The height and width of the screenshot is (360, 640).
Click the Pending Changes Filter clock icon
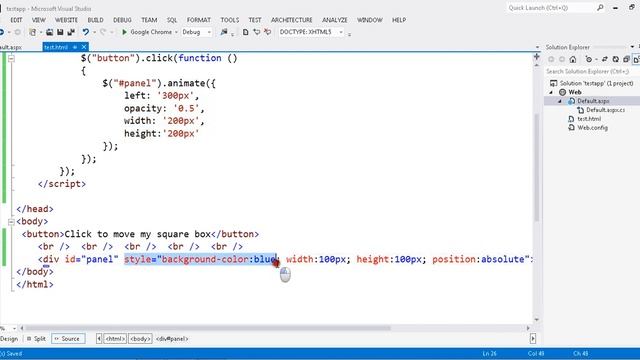pyautogui.click(x=589, y=60)
